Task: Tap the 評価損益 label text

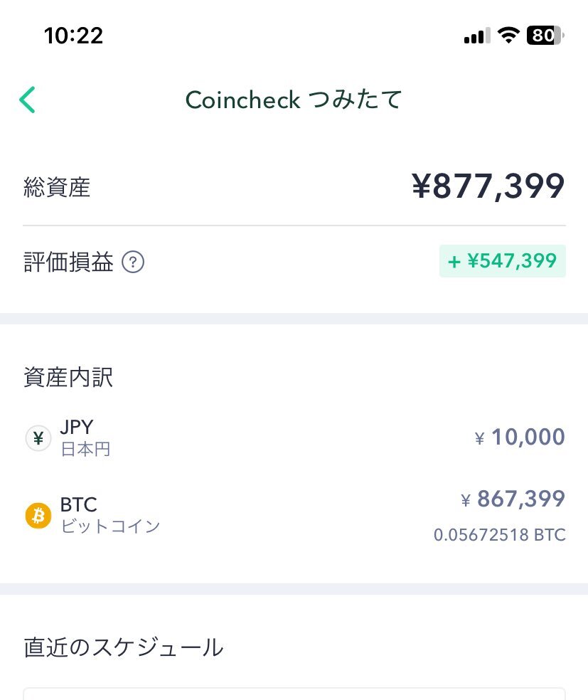Action: click(68, 262)
